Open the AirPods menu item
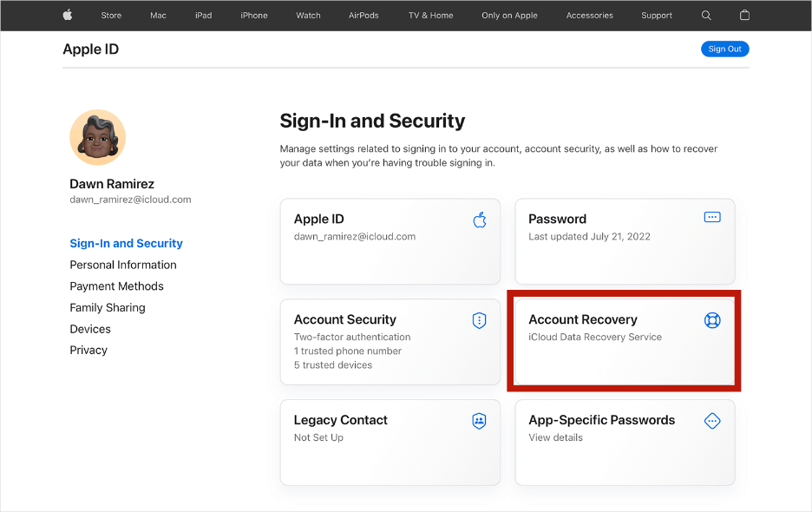This screenshot has width=812, height=512. (363, 15)
